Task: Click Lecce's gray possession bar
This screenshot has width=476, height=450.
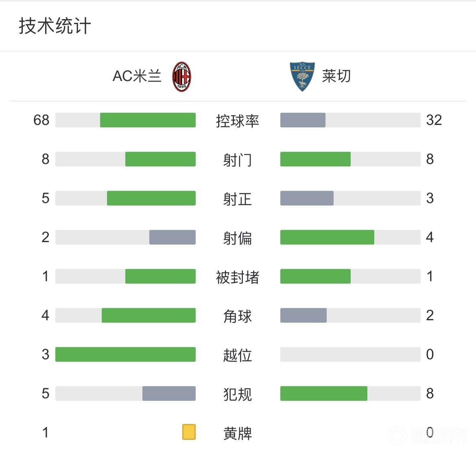Action: pos(303,120)
